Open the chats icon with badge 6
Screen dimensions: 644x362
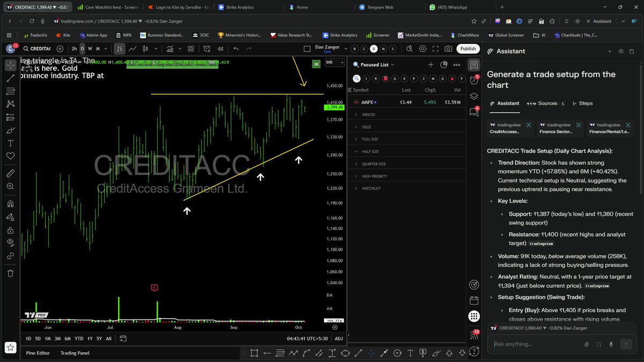474,112
